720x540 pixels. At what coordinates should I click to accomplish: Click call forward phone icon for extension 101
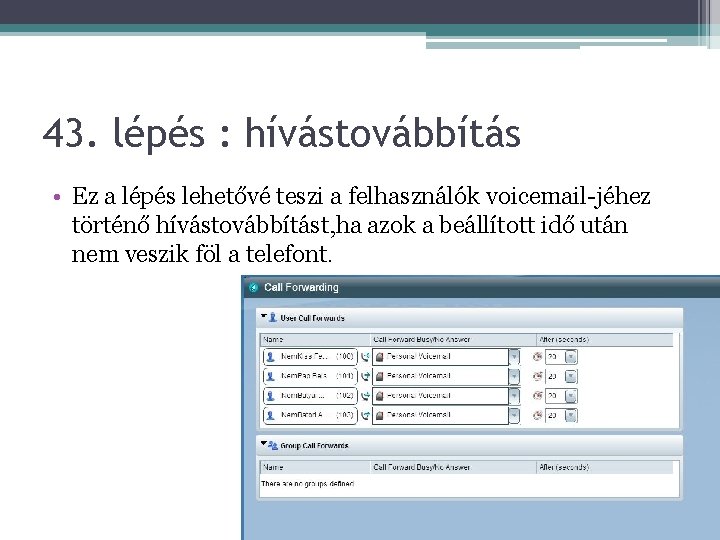pos(365,376)
